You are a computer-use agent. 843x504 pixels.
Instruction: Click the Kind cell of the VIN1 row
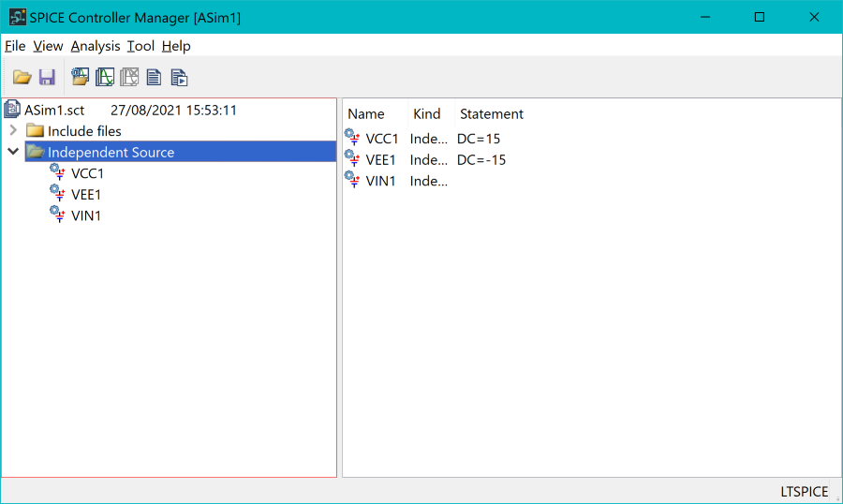pos(428,181)
